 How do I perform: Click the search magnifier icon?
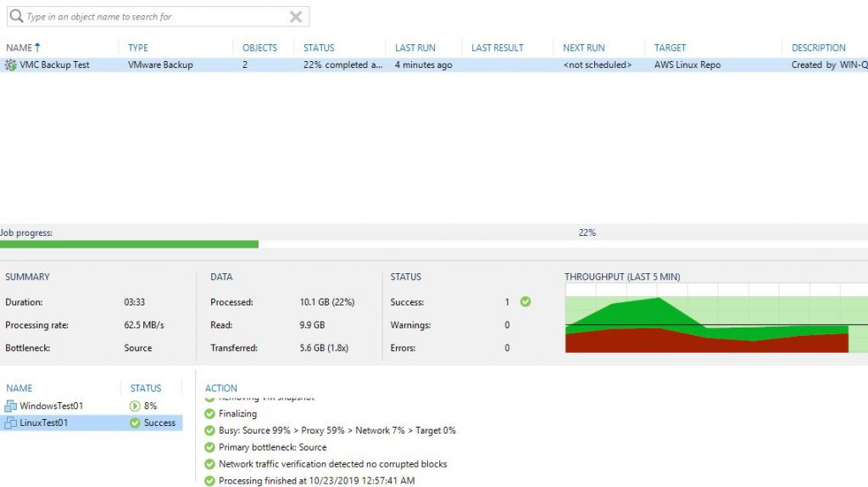[x=17, y=16]
